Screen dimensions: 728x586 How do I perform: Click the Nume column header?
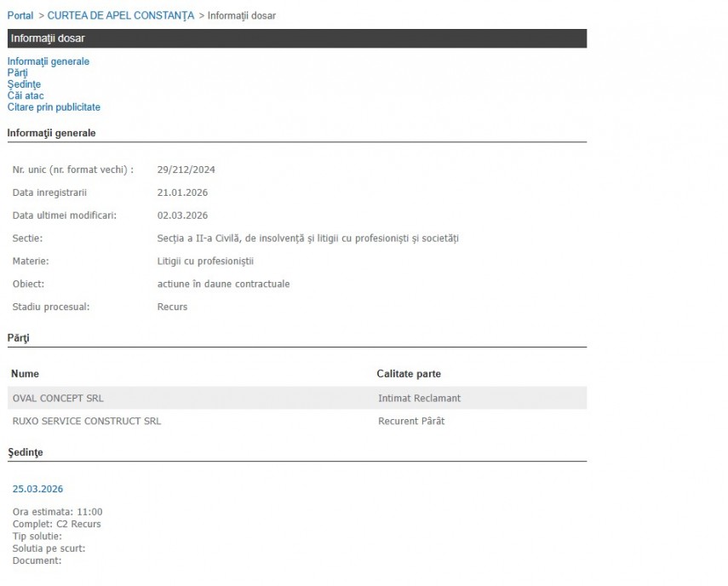26,374
